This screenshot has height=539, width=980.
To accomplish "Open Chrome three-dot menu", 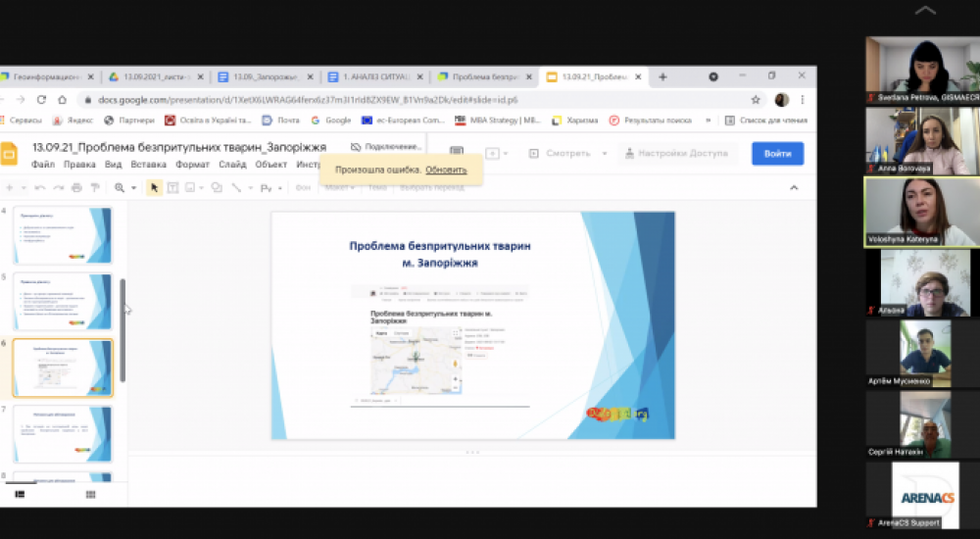I will (x=802, y=99).
